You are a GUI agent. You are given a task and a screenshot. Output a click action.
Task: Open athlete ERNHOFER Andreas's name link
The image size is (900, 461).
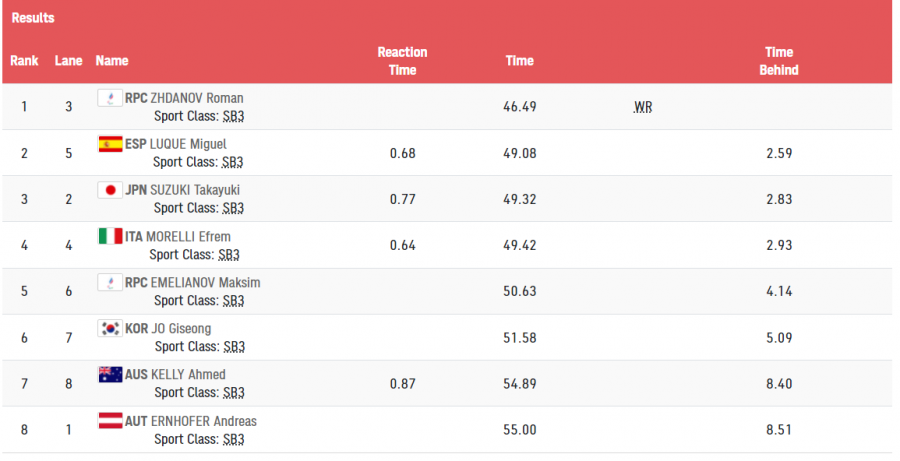[204, 421]
